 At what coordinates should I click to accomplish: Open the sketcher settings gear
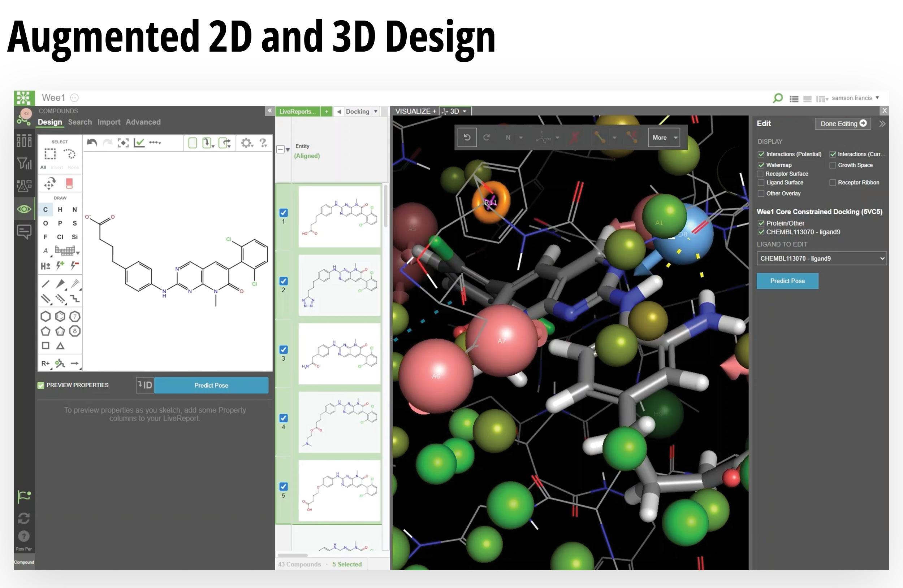(x=246, y=143)
